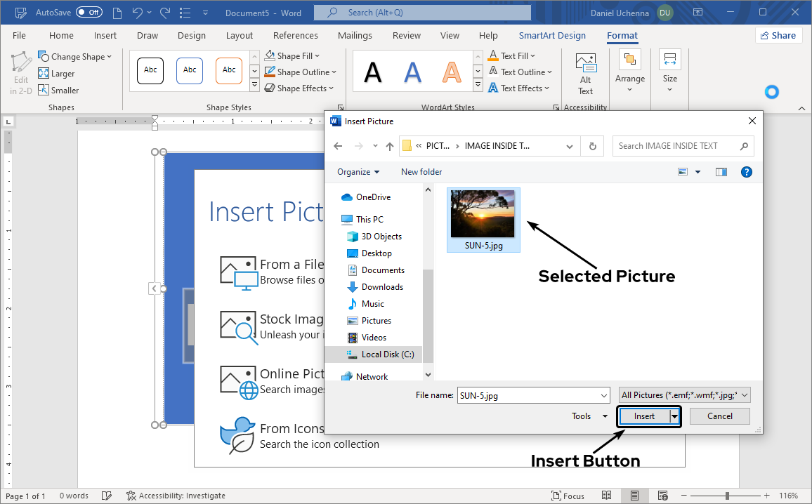Screen dimensions: 812x504
Task: Click the Insert button
Action: point(643,416)
